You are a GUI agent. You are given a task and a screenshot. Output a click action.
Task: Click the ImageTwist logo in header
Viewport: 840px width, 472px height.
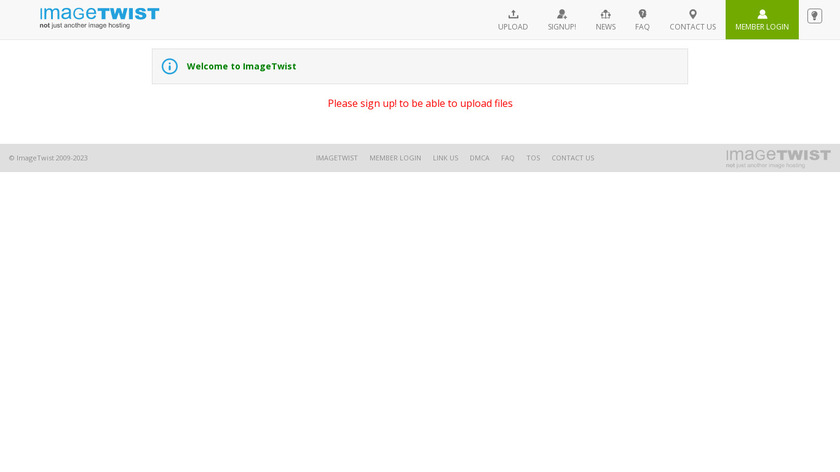pos(99,18)
